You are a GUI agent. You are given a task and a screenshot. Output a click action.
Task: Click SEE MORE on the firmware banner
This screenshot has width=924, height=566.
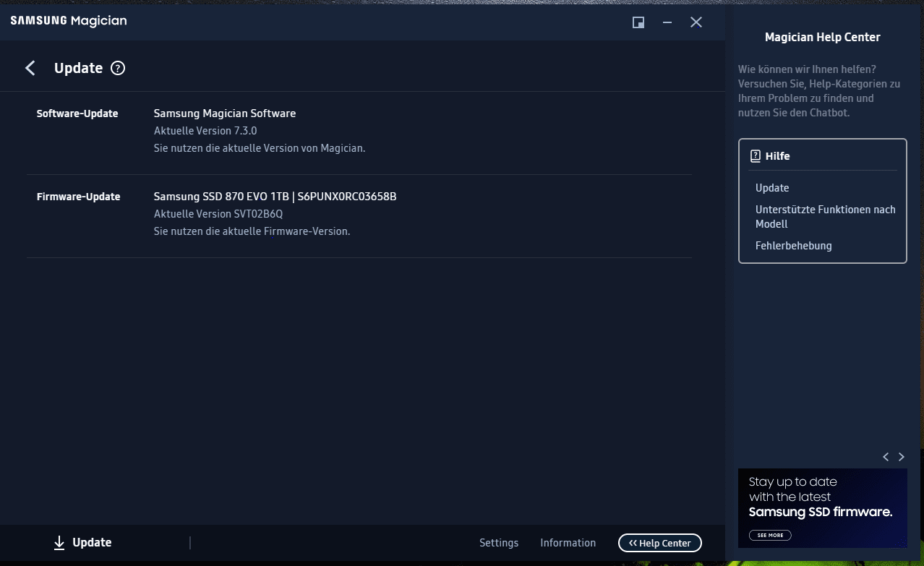click(x=770, y=536)
